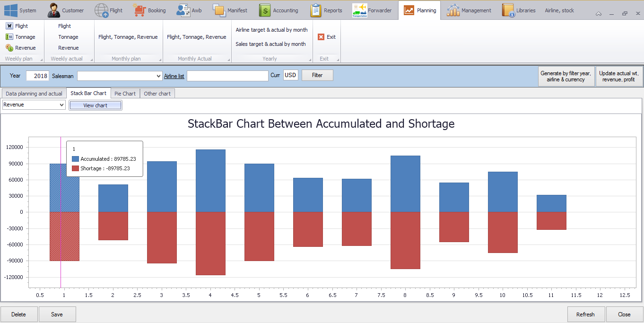Open the Libraries book icon tab
Viewport: 644px width, 323px height.
(507, 10)
